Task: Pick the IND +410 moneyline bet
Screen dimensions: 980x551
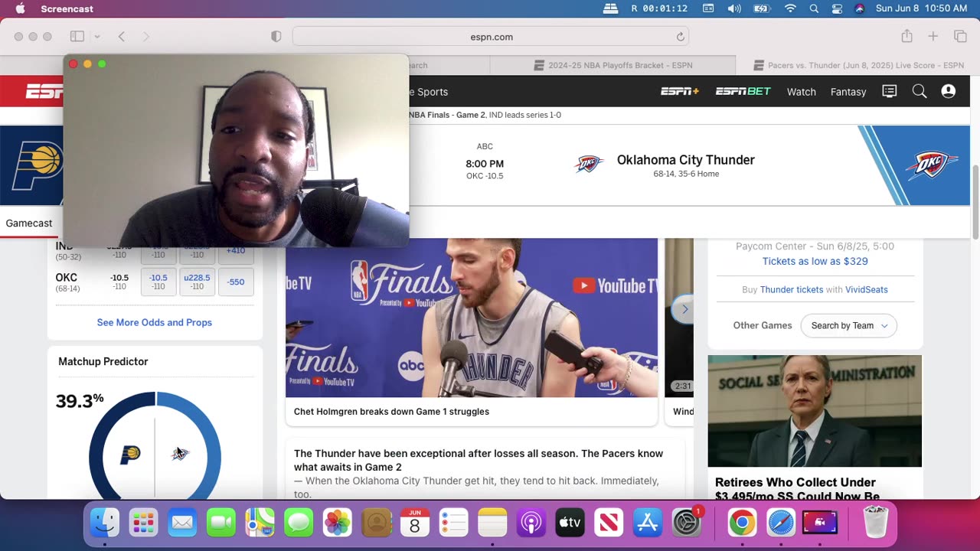Action: click(x=236, y=253)
